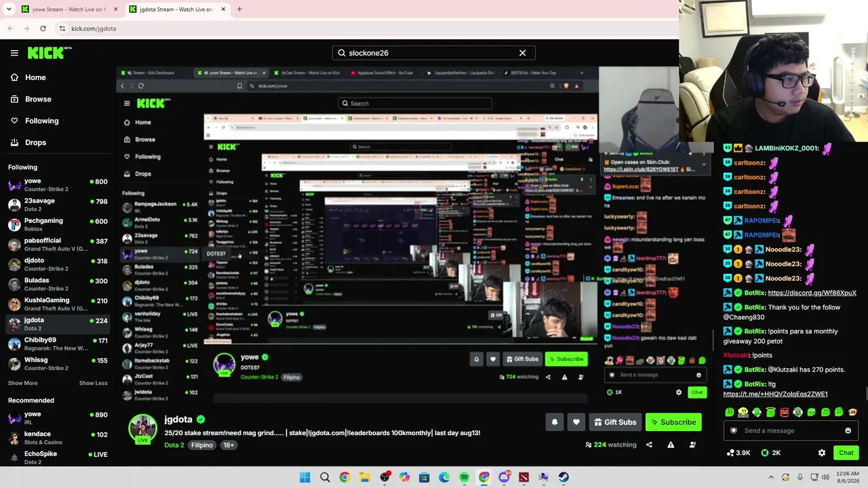Open the Kick hamburger sidebar menu
This screenshot has width=868, height=488.
14,53
